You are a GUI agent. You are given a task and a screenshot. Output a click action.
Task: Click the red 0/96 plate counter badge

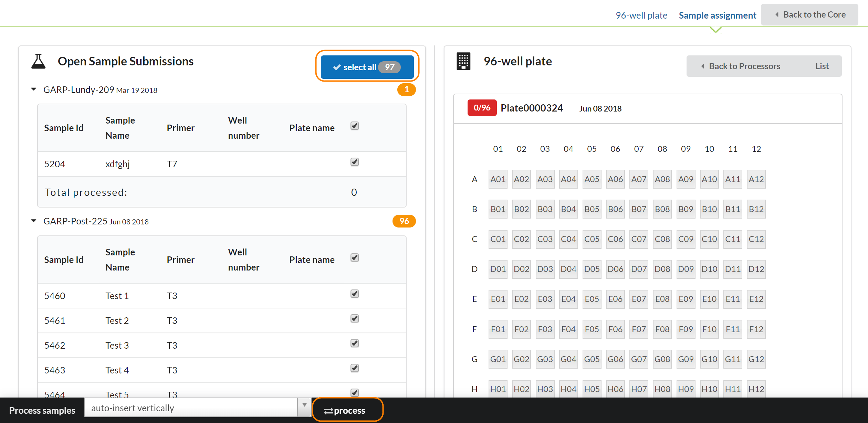481,108
